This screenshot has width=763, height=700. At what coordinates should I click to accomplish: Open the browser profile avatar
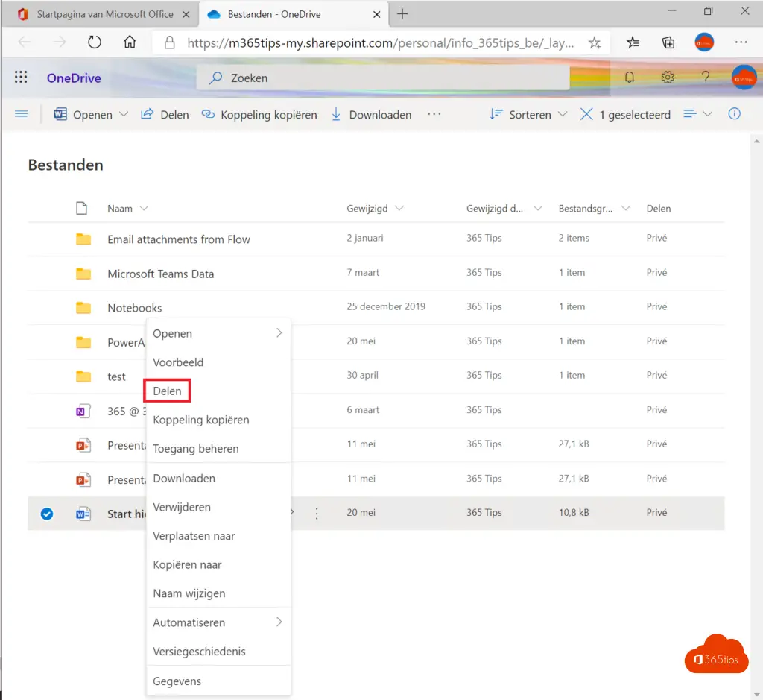tap(704, 42)
